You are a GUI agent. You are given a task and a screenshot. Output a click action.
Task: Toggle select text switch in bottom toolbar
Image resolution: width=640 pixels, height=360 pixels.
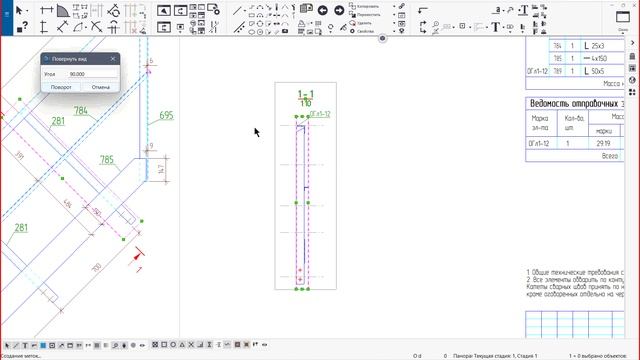point(25,345)
